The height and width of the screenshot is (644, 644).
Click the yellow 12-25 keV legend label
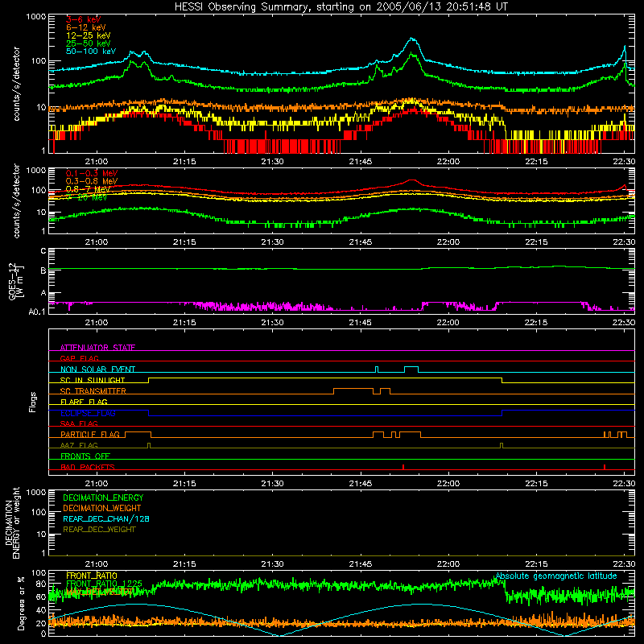click(88, 35)
